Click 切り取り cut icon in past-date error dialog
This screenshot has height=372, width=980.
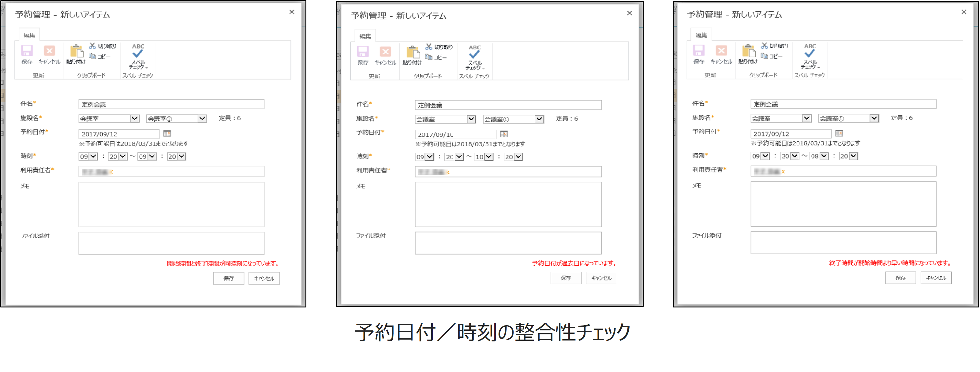[439, 47]
